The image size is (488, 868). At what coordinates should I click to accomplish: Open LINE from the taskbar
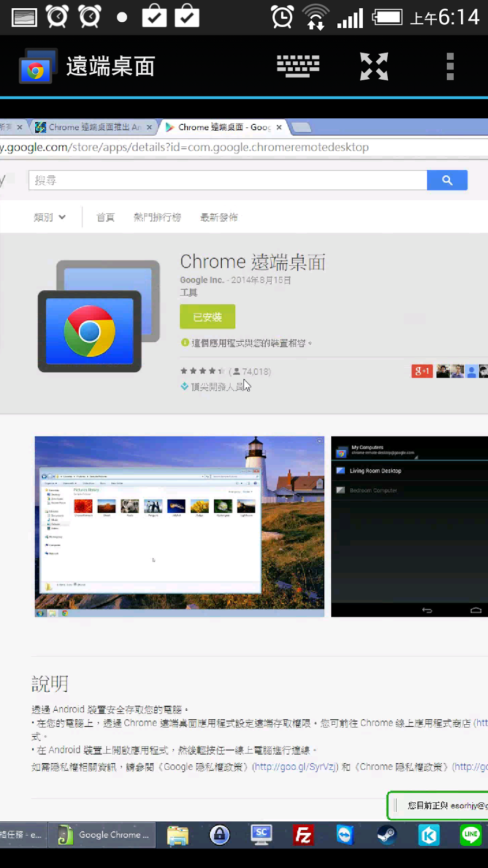coord(471,835)
